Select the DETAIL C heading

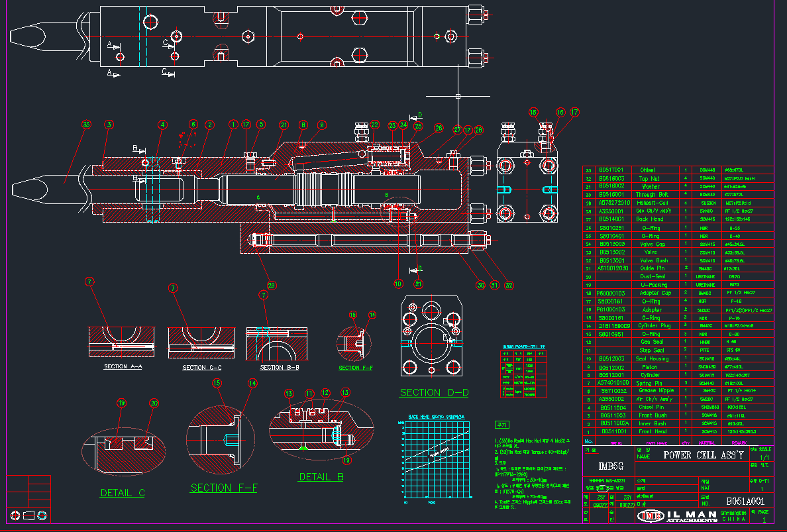click(x=123, y=493)
